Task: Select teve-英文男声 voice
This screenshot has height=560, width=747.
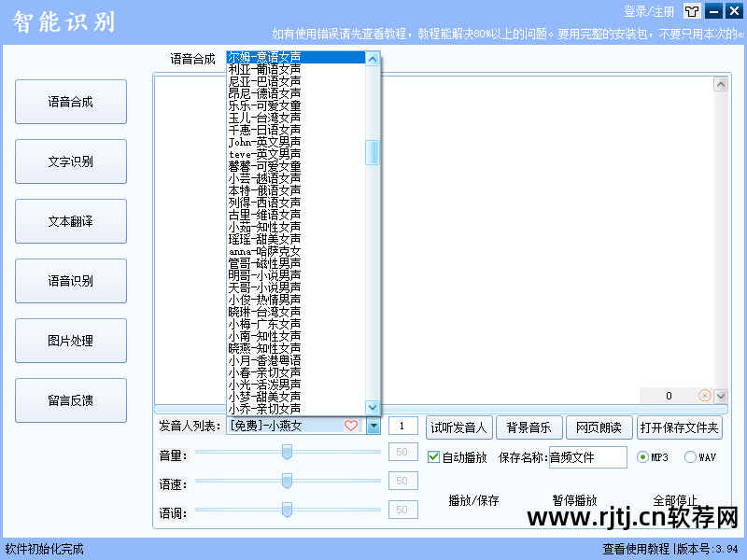Action: 296,155
